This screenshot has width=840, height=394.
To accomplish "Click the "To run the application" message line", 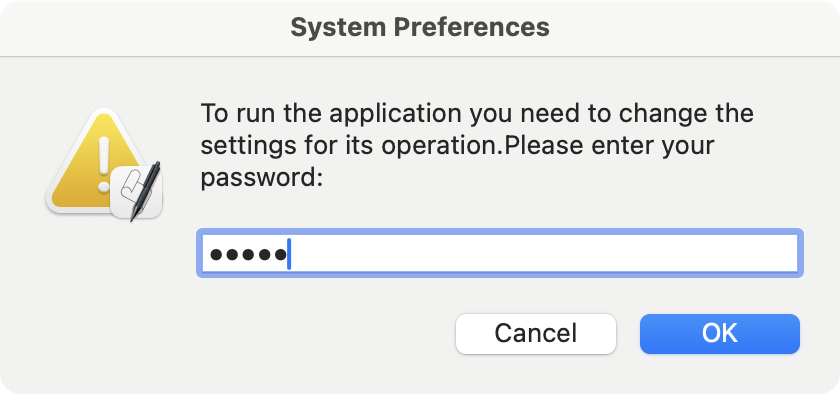I will pyautogui.click(x=477, y=114).
